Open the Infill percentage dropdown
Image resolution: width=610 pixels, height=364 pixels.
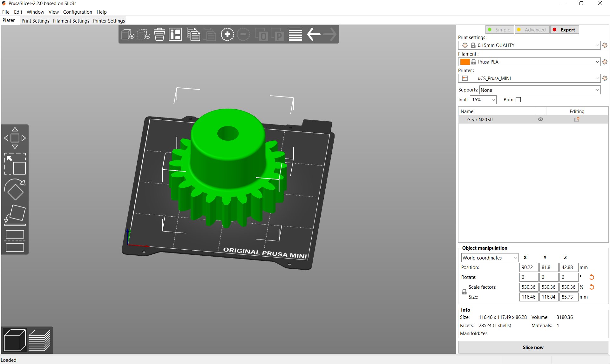[x=483, y=100]
